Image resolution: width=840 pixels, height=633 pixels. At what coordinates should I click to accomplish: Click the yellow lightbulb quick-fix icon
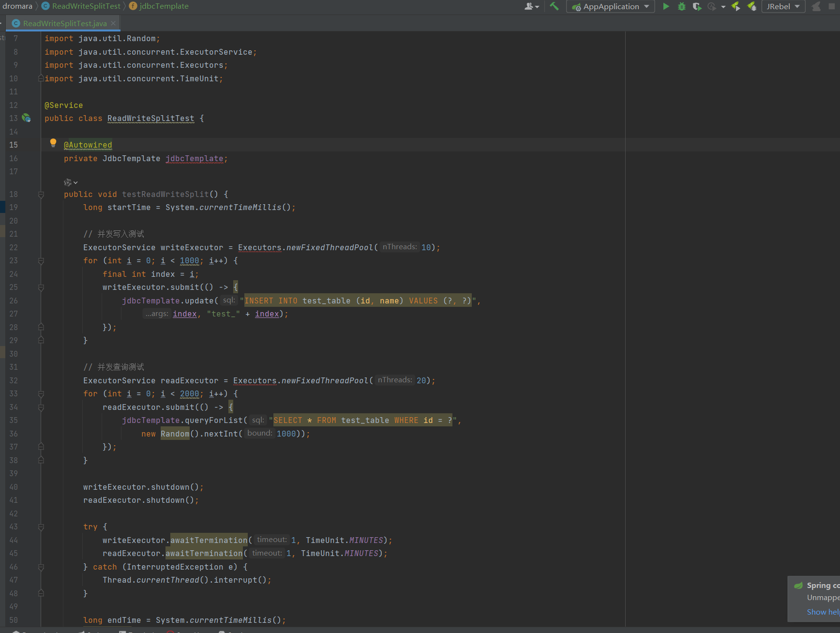(x=53, y=143)
